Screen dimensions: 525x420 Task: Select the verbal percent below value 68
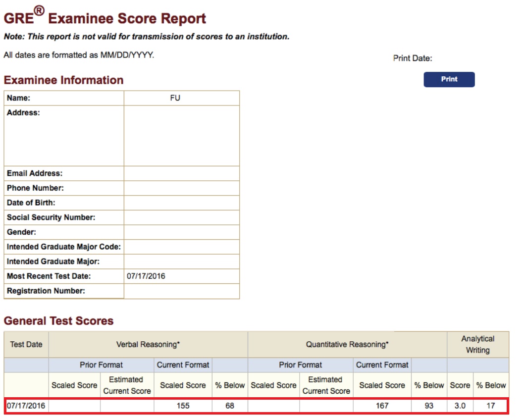[230, 406]
